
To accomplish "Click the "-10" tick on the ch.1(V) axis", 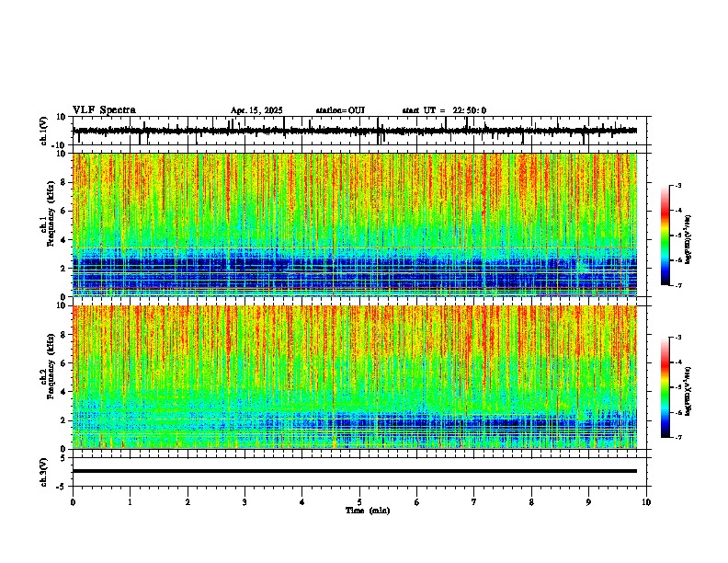I will pos(60,146).
